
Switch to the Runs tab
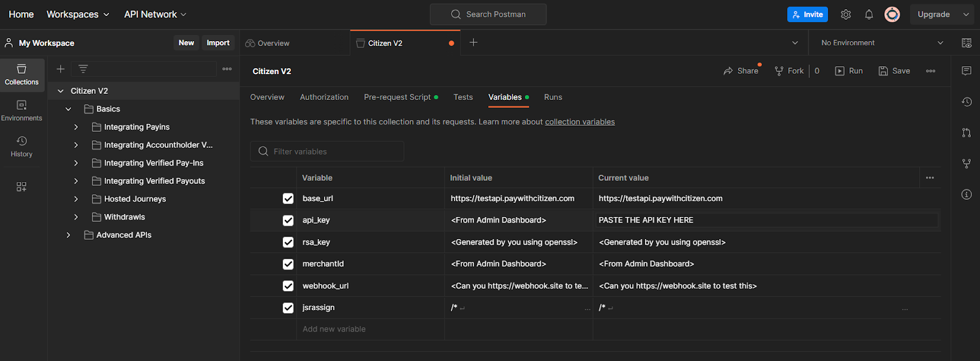click(553, 97)
